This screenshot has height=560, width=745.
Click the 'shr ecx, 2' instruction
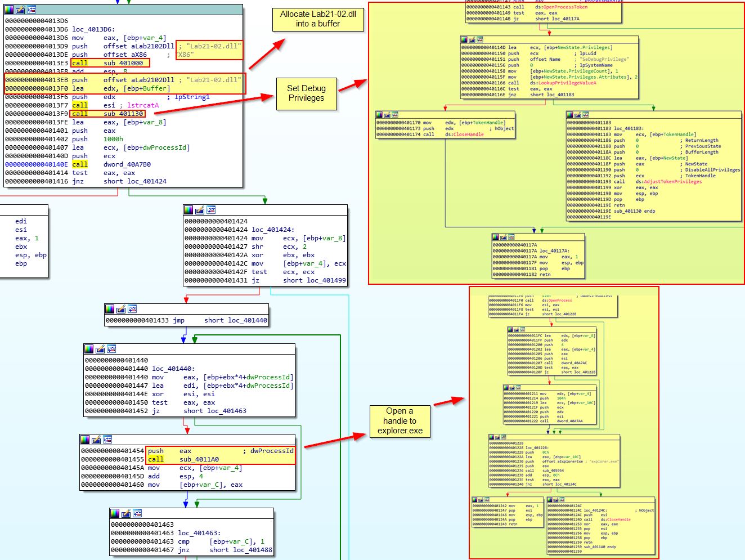point(279,247)
